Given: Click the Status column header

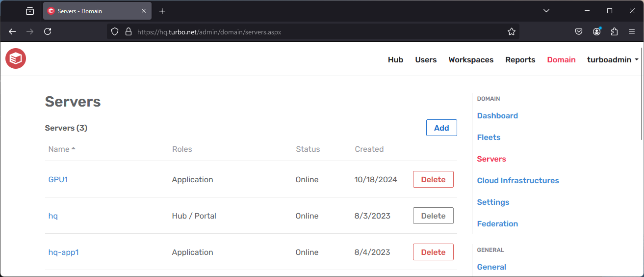Looking at the screenshot, I should tap(308, 149).
